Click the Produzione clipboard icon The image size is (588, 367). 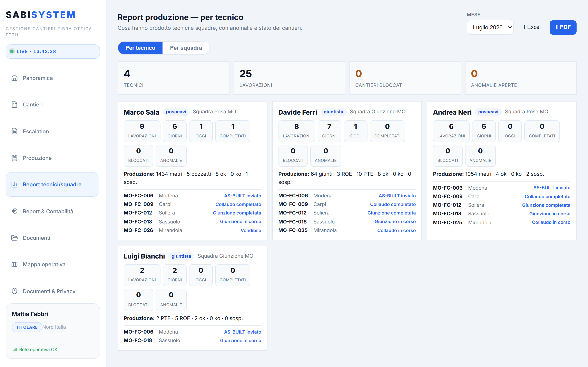click(14, 158)
